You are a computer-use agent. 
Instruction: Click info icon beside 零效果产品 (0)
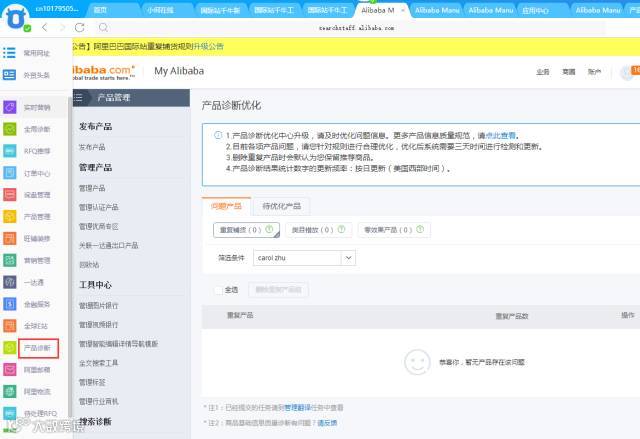(x=420, y=229)
